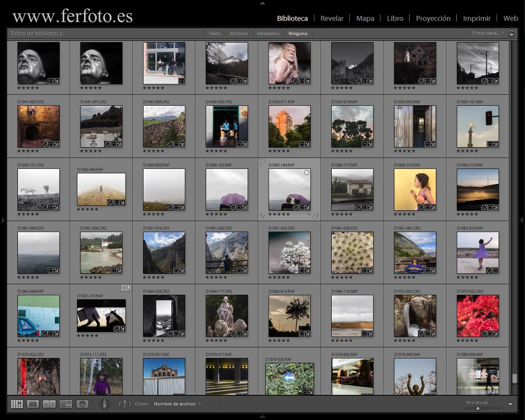
Task: Switch to the Revelar module
Action: [x=332, y=18]
